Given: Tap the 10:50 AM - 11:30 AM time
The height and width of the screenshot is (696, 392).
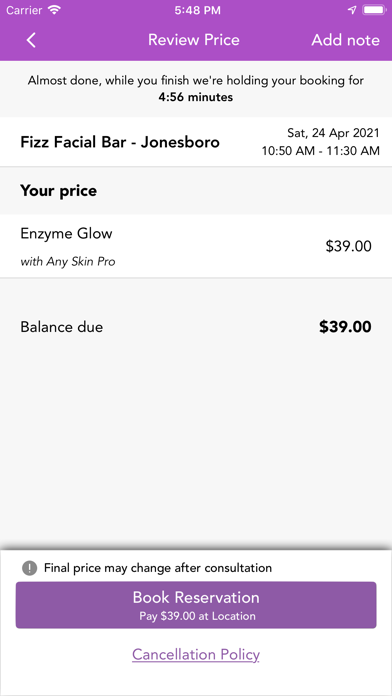Looking at the screenshot, I should click(321, 151).
